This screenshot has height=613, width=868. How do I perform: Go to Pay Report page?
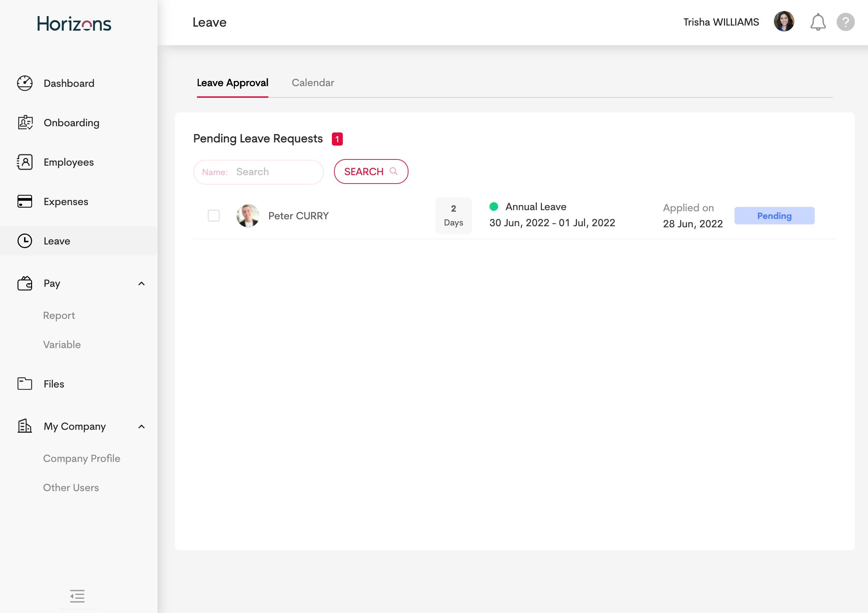click(59, 315)
